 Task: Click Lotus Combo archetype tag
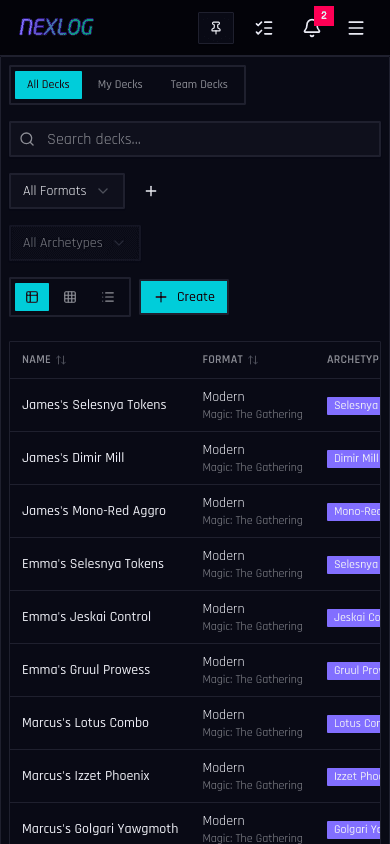click(353, 723)
